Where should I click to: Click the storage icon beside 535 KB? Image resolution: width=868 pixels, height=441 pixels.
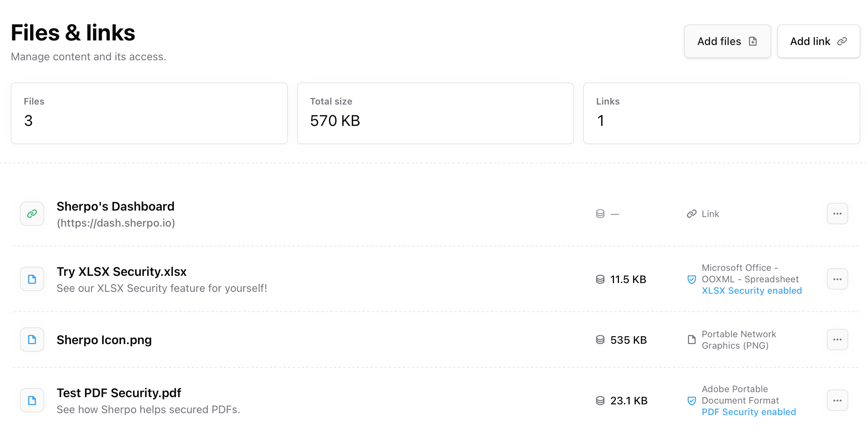coord(600,340)
